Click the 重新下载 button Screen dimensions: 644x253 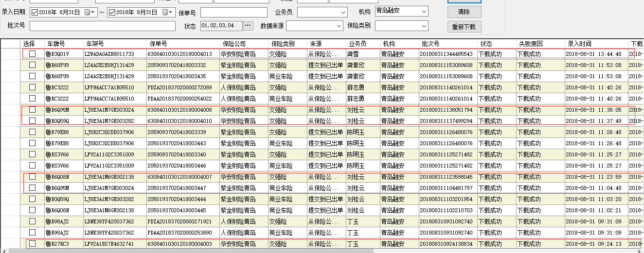coord(464,27)
